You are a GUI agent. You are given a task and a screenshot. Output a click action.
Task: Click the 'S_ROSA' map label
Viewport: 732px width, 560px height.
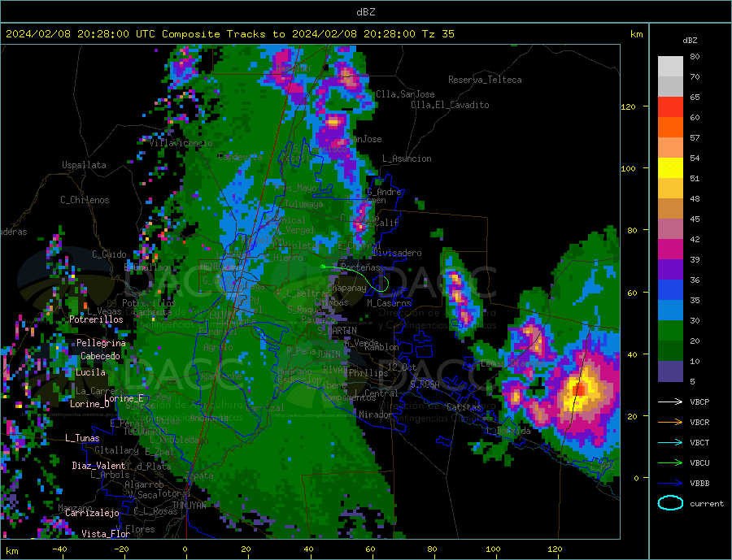pos(425,384)
